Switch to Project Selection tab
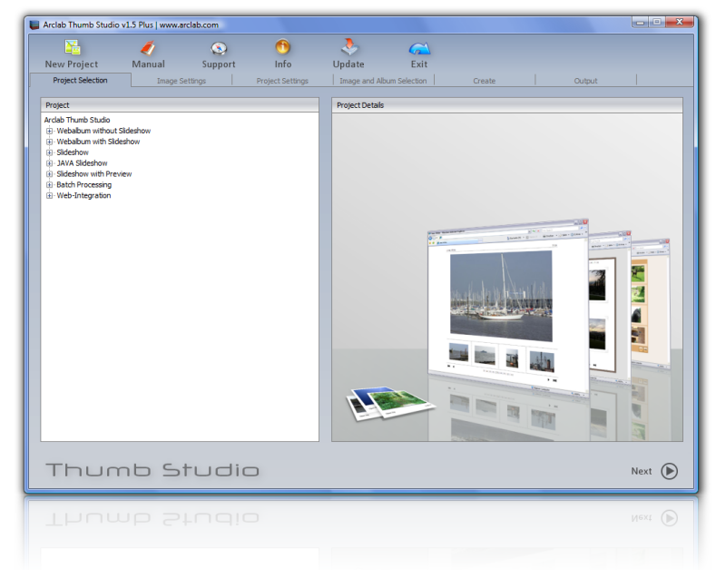Screen dimensions: 726x588 pos(80,80)
